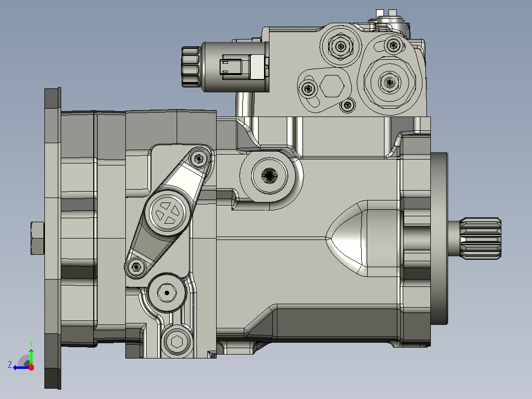
Task: Select the tall mounting flange plate at the left
Action: pos(53,238)
